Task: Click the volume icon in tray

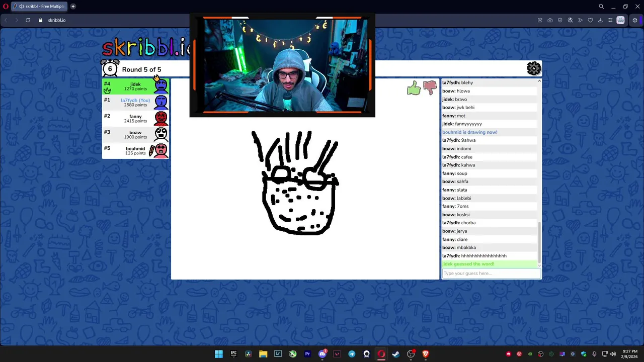Action: pos(613,354)
